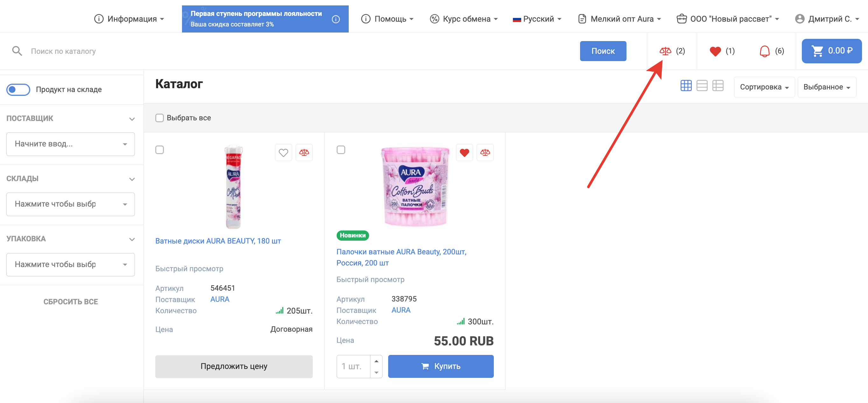Open notifications bell icon
The width and height of the screenshot is (868, 403).
[x=765, y=51]
